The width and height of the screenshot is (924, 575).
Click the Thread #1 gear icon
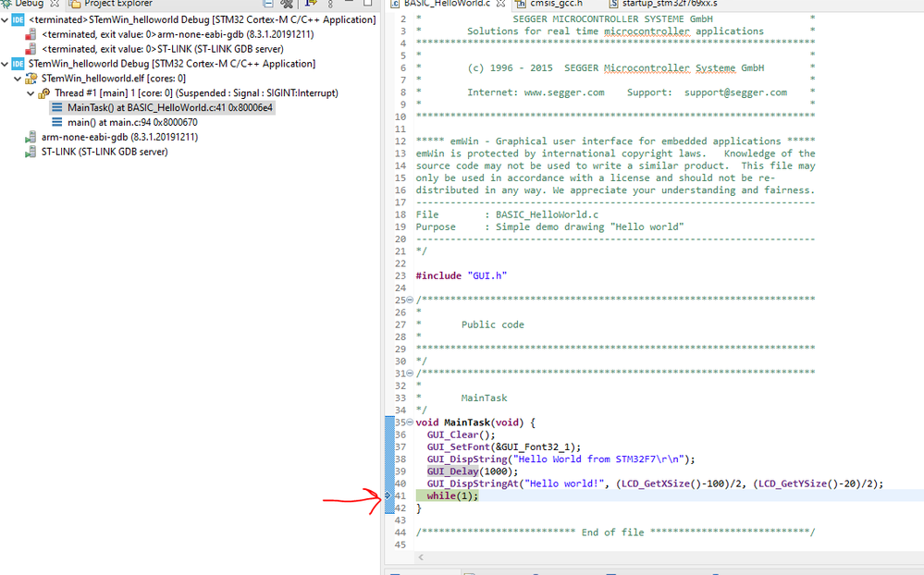point(44,93)
